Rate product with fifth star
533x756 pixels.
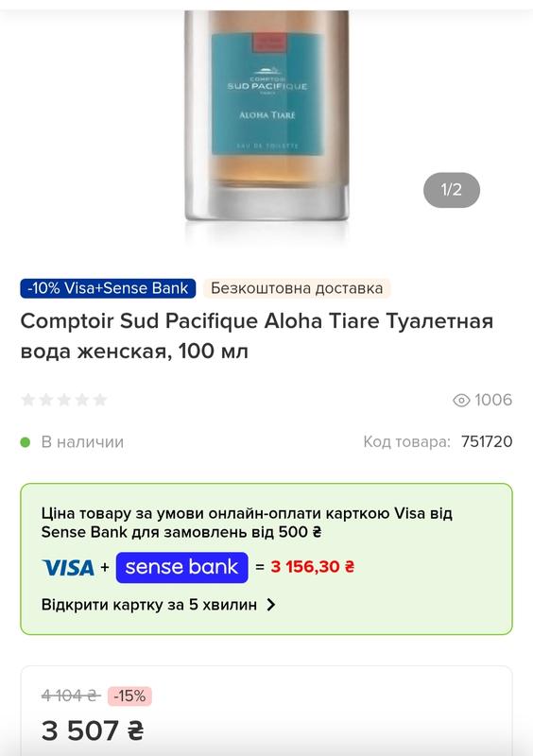pos(100,400)
